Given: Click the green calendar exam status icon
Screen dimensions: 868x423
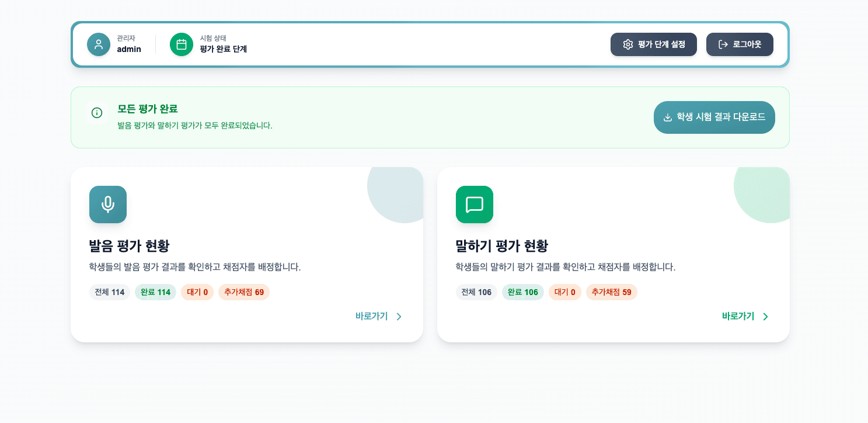Looking at the screenshot, I should pyautogui.click(x=182, y=44).
